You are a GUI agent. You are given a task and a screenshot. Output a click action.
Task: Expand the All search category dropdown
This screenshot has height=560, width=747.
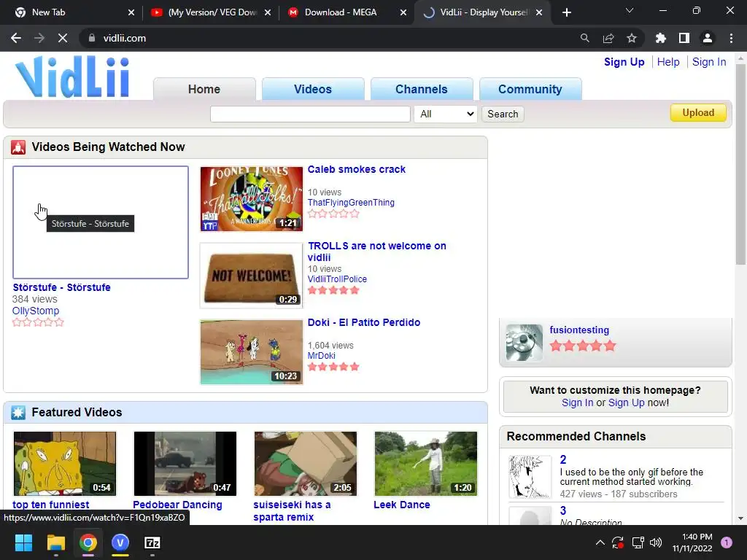click(x=446, y=114)
